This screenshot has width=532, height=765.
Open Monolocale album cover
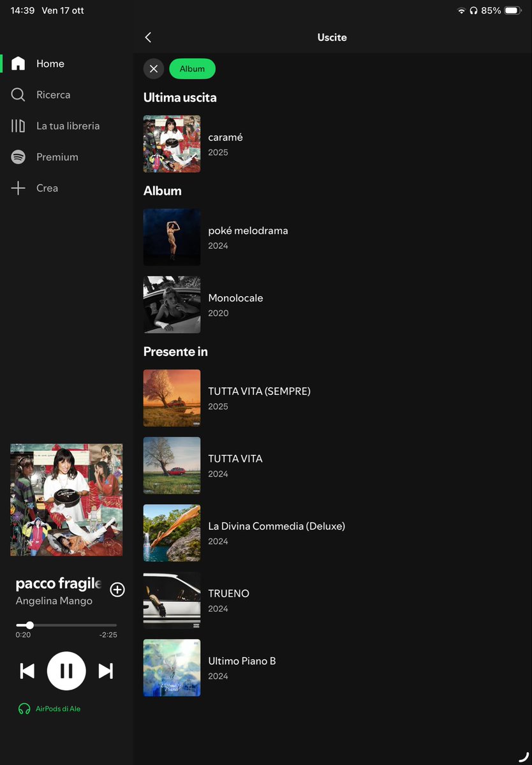click(x=172, y=304)
